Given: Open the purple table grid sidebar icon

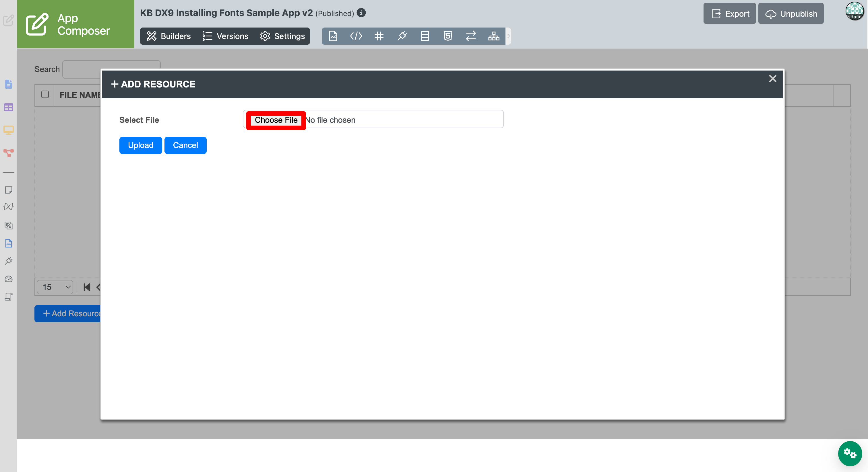Looking at the screenshot, I should [x=8, y=108].
